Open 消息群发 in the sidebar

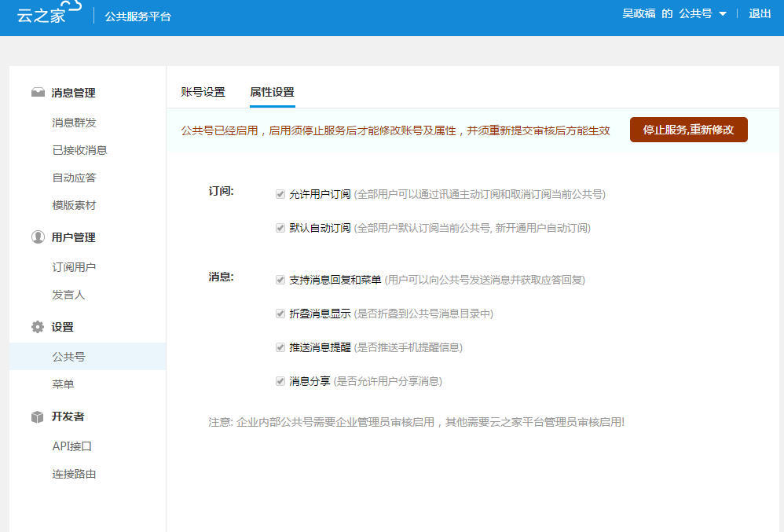coord(74,123)
